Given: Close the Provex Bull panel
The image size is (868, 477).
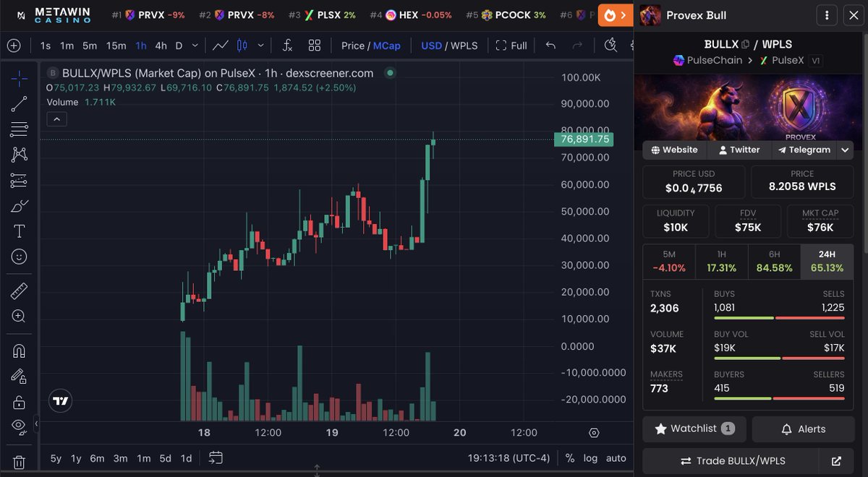Looking at the screenshot, I should click(852, 15).
